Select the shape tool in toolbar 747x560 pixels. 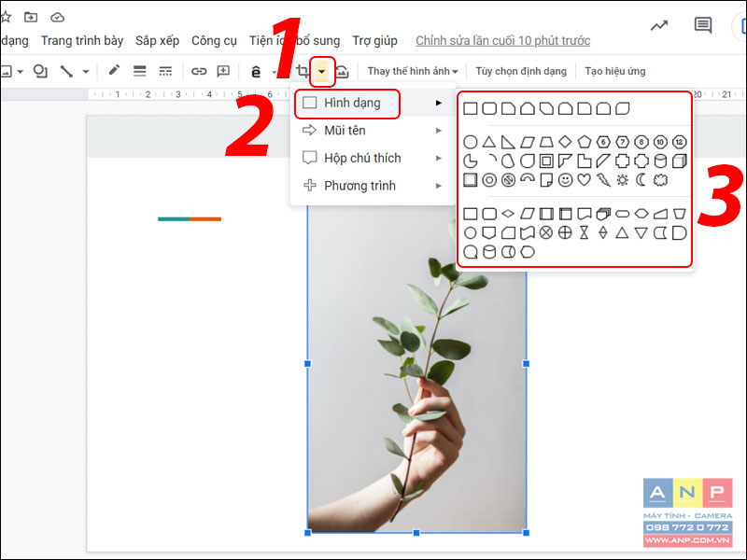pos(40,72)
